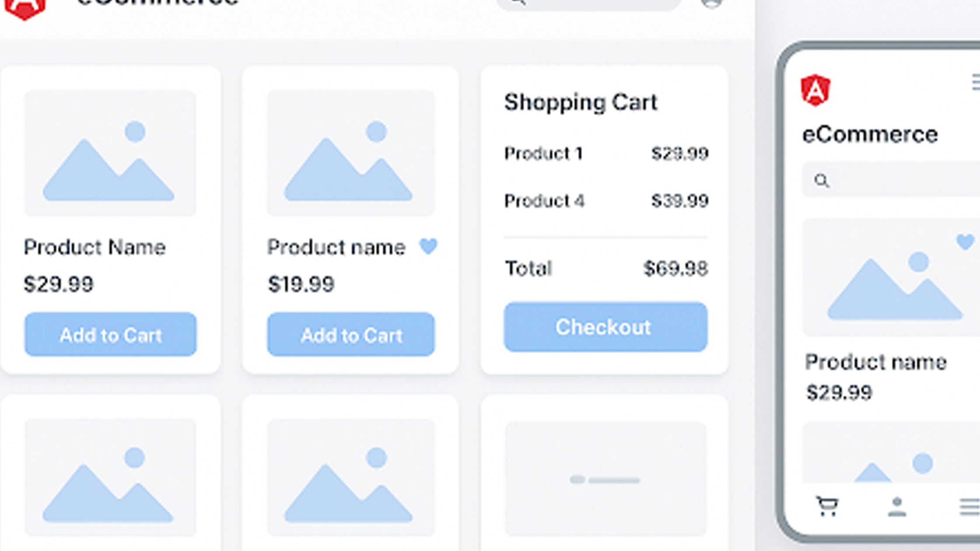Toggle the heart favorite in mobile product image
Image resolution: width=980 pixels, height=551 pixels.
(965, 241)
